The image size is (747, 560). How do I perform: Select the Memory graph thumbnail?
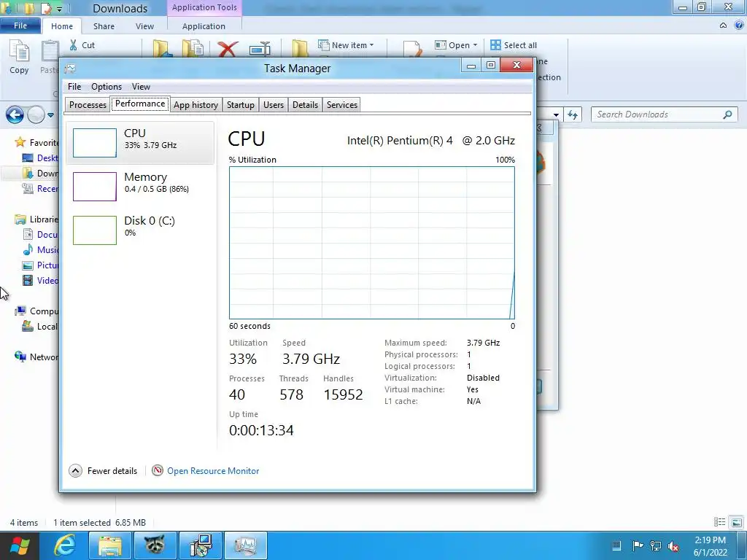point(95,187)
